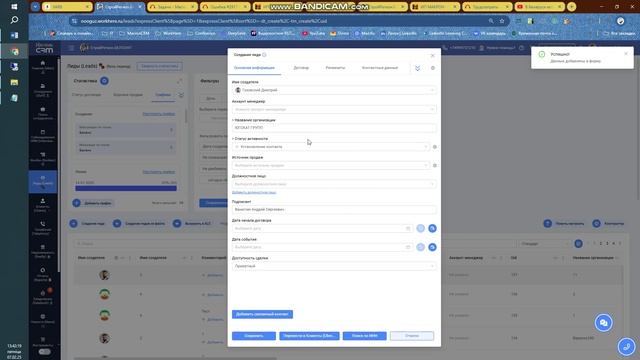
Task: Open the calendar icon in the contract start date field
Action: [408, 229]
